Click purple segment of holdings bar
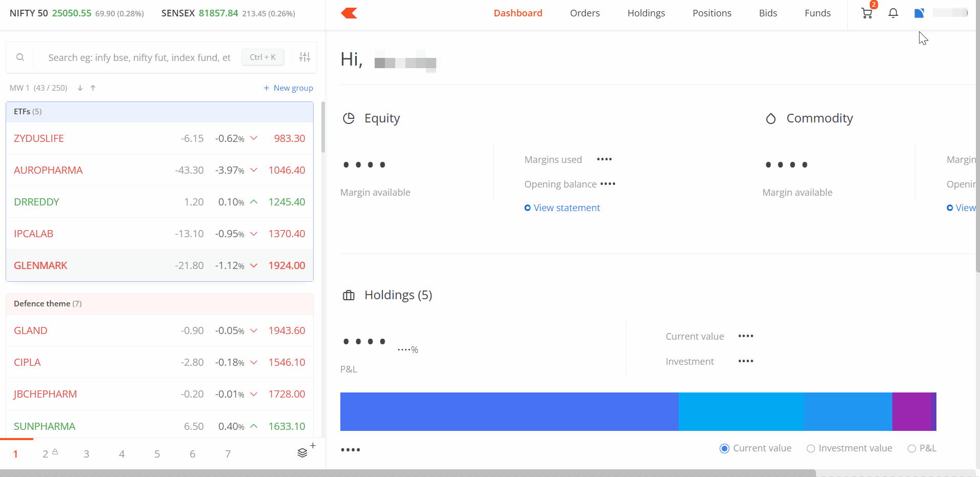 click(x=911, y=411)
